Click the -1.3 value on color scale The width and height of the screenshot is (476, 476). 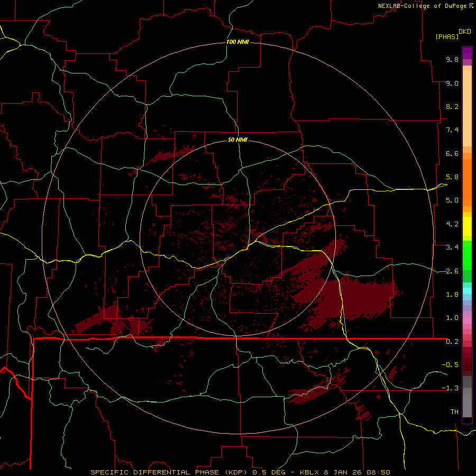pyautogui.click(x=450, y=388)
